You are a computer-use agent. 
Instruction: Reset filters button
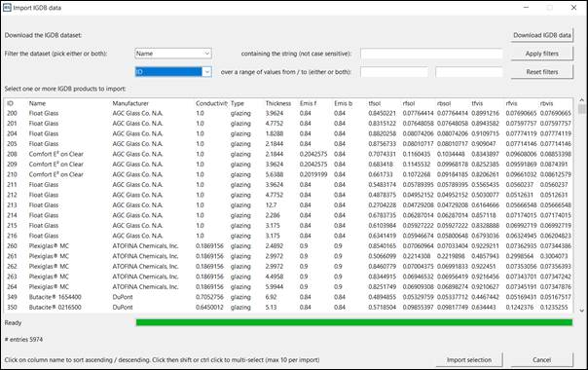pos(542,72)
